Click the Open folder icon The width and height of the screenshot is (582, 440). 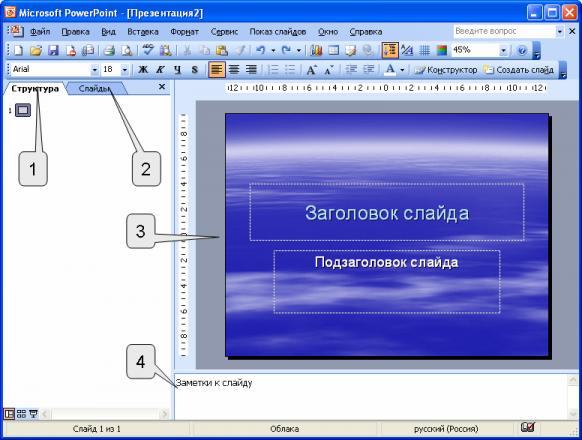(36, 50)
